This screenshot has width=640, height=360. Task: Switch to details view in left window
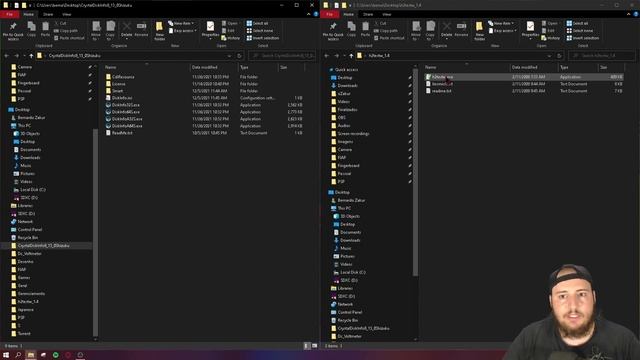[x=307, y=346]
